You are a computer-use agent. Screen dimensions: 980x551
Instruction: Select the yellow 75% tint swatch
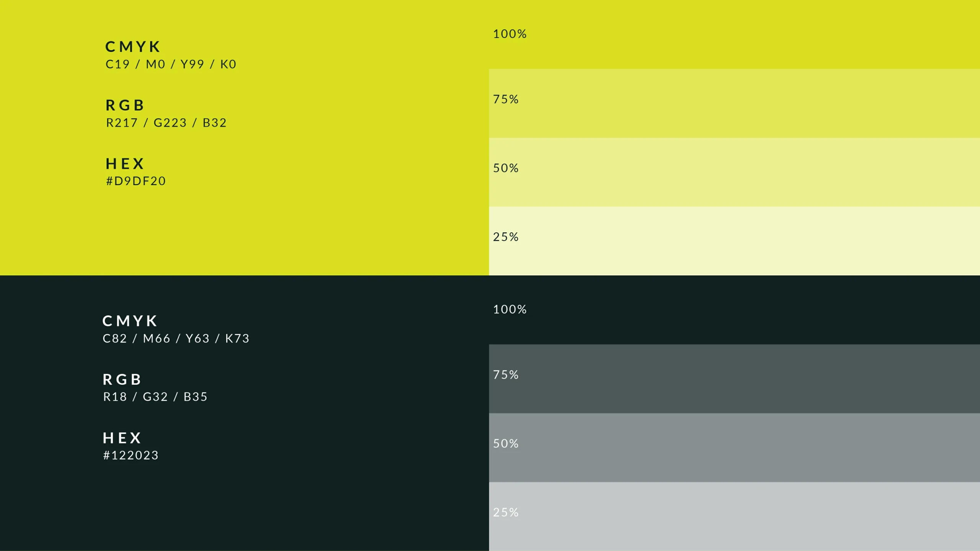[734, 103]
